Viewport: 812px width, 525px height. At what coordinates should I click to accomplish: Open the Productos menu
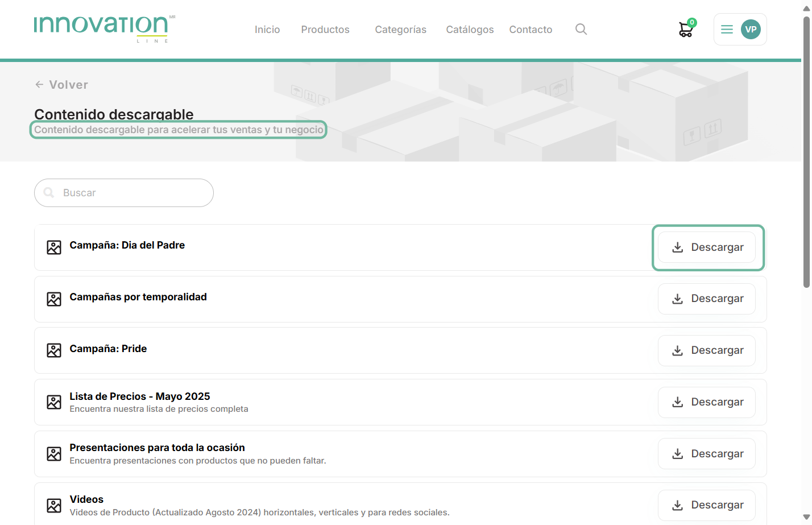pos(325,30)
